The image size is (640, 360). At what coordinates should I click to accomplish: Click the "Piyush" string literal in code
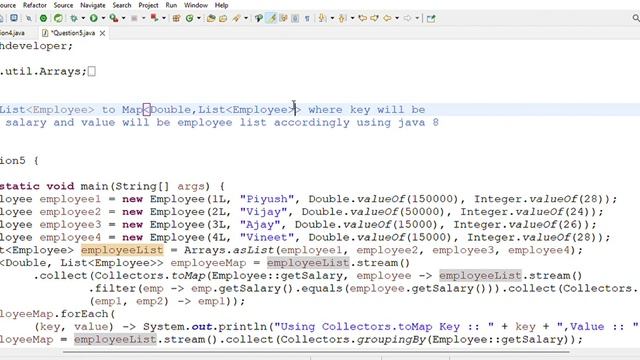tap(267, 199)
